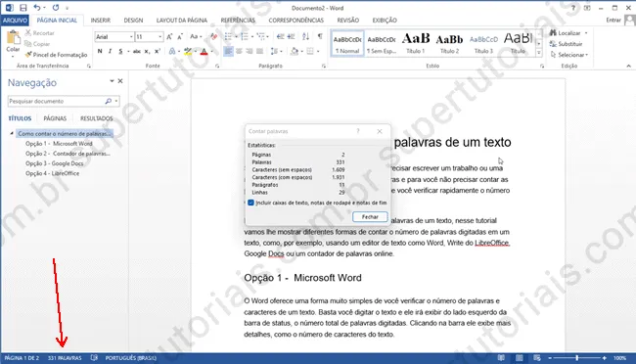Collapse the Como contar heading tree node
636x364 pixels.
12,133
